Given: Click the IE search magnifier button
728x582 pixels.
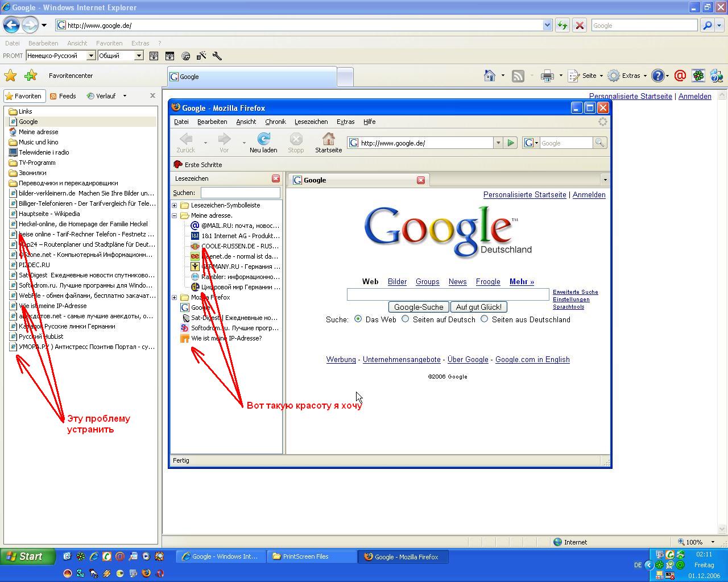Looking at the screenshot, I should [707, 25].
